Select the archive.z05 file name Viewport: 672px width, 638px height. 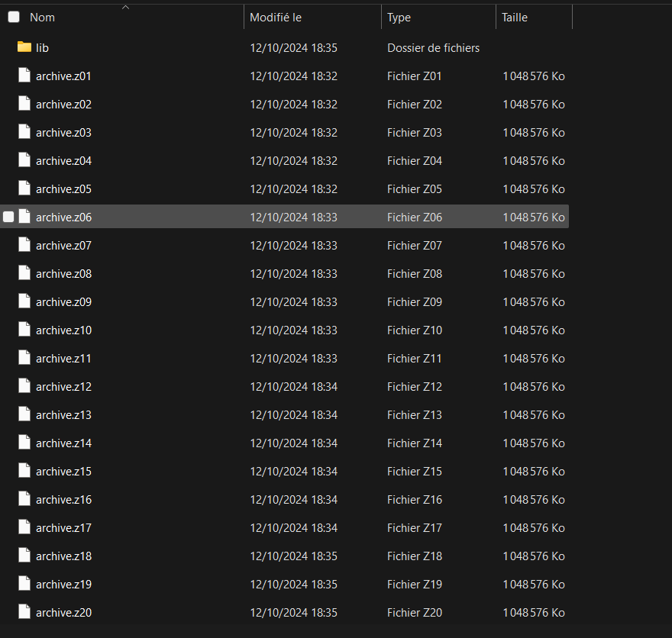coord(63,188)
